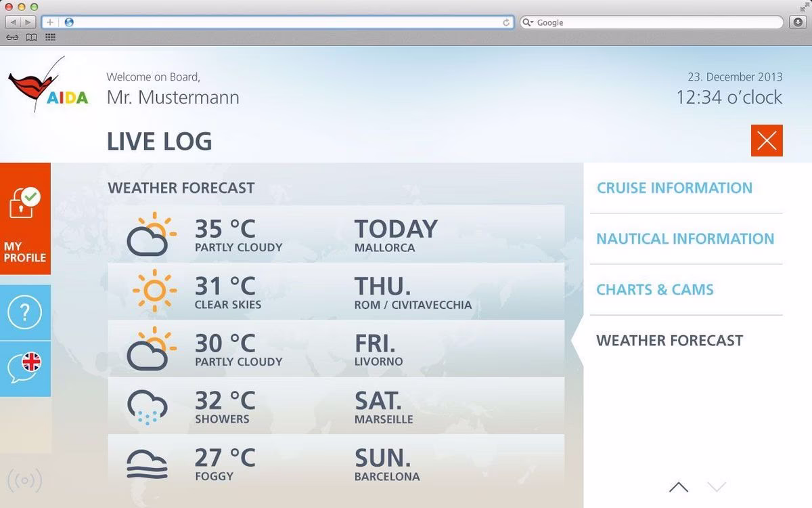Switch to the Weather Forecast section
The height and width of the screenshot is (508, 812).
(669, 341)
